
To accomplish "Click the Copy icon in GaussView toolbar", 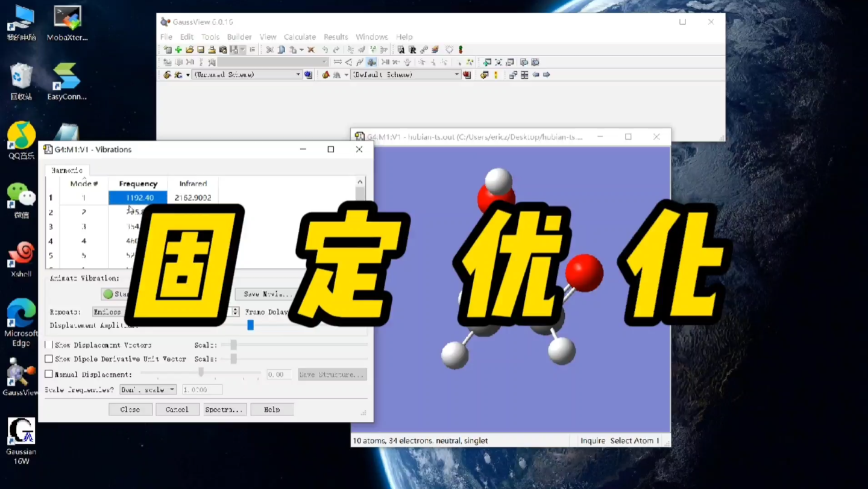I will pos(281,49).
